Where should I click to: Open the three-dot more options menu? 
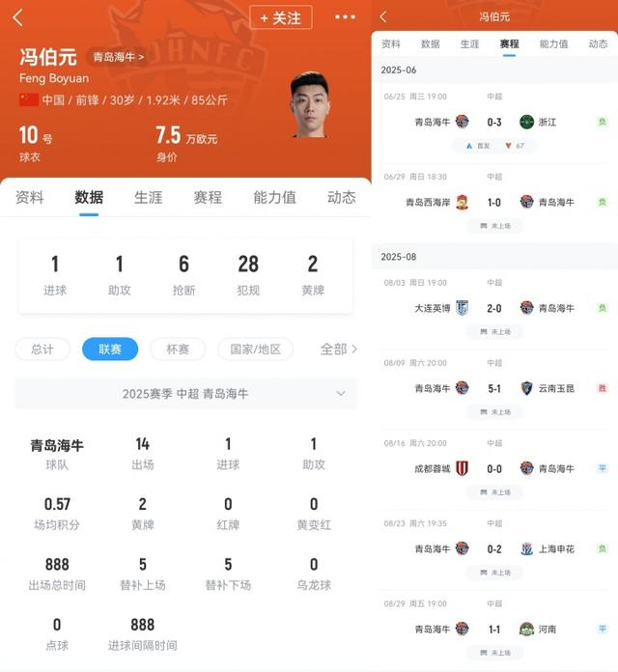345,17
